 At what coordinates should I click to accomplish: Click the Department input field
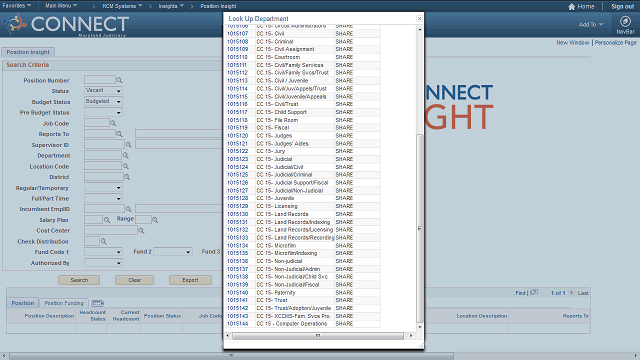coord(103,155)
